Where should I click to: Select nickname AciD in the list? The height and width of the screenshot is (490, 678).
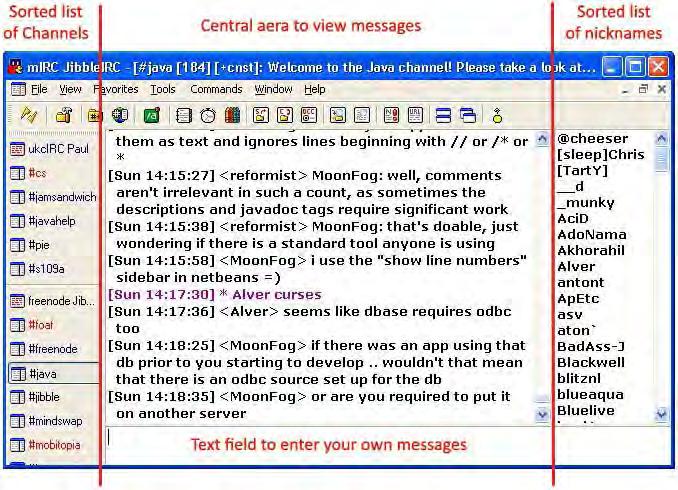pyautogui.click(x=573, y=218)
